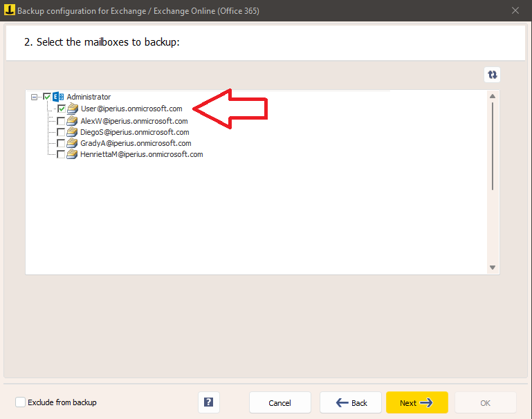
Task: Select the Administrator label in the tree
Action: click(89, 97)
